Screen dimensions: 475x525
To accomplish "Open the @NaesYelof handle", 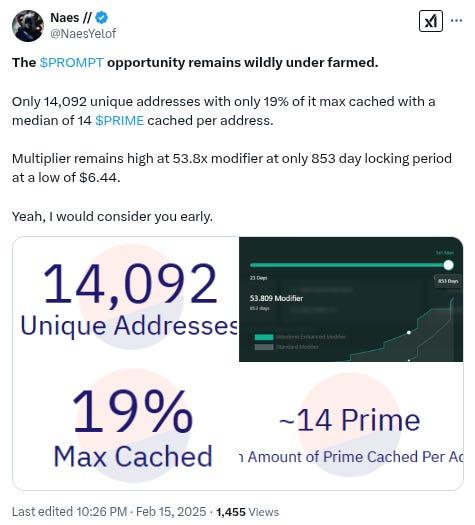I will coord(83,33).
